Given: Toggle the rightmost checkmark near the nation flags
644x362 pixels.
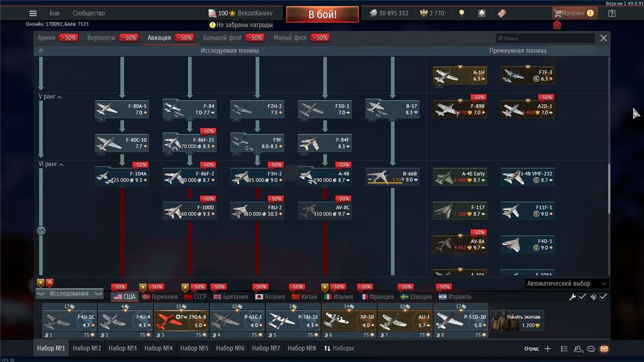Looking at the screenshot, I should 602,296.
